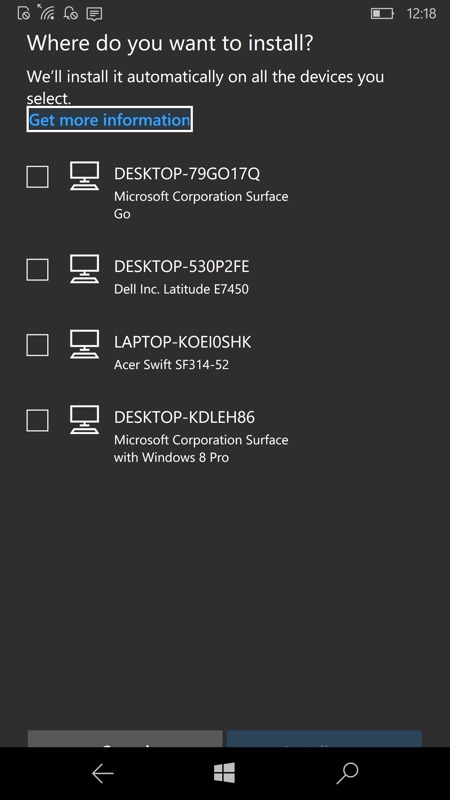Select the LAPTOP-KOEI0SHK computer icon
The height and width of the screenshot is (800, 450).
(84, 344)
